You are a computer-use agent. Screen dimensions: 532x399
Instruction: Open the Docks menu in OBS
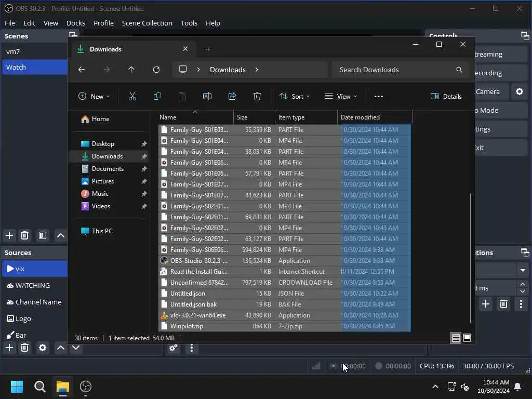click(76, 23)
